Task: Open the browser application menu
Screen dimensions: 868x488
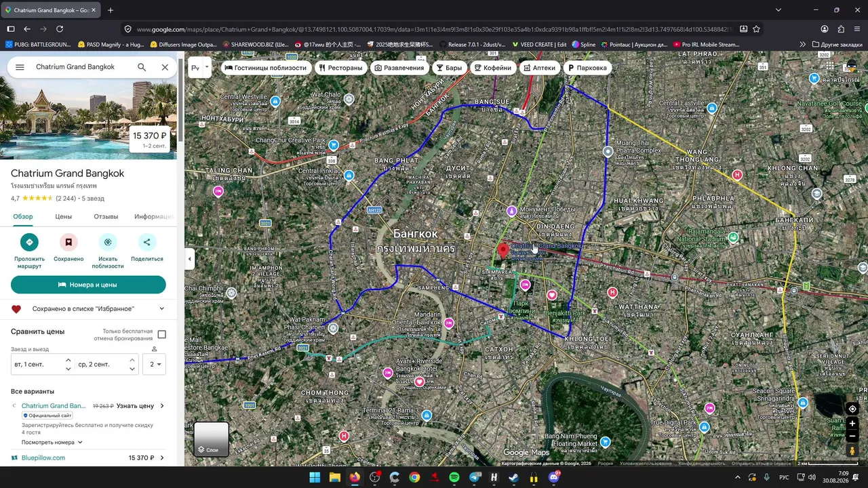Action: 857,29
